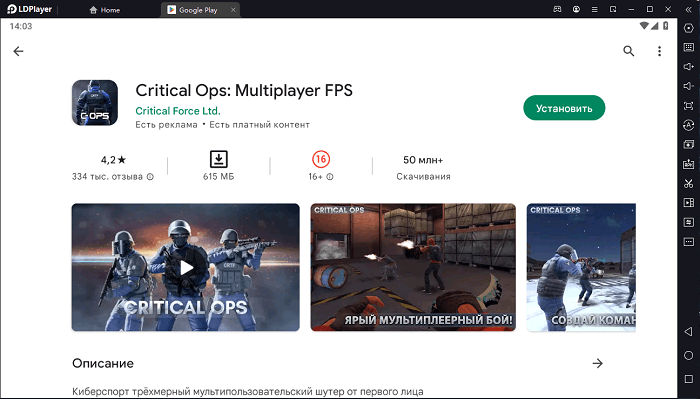
Task: Click install APK icon in sidebar
Action: tap(689, 164)
